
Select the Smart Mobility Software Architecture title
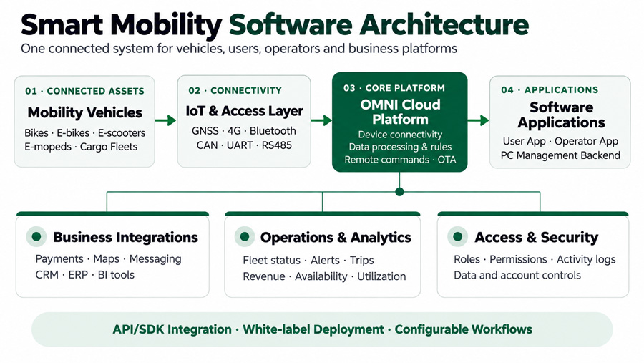tap(275, 24)
